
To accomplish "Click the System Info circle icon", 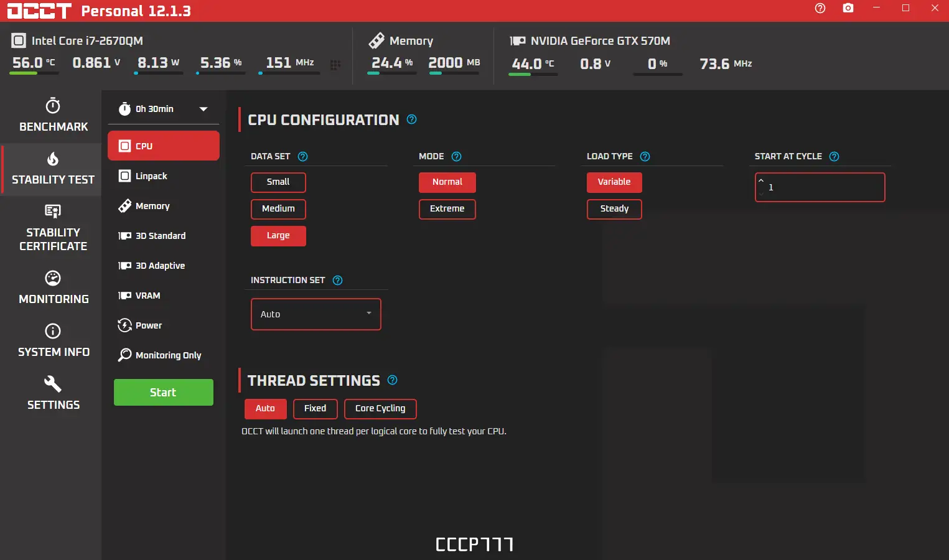I will (53, 331).
